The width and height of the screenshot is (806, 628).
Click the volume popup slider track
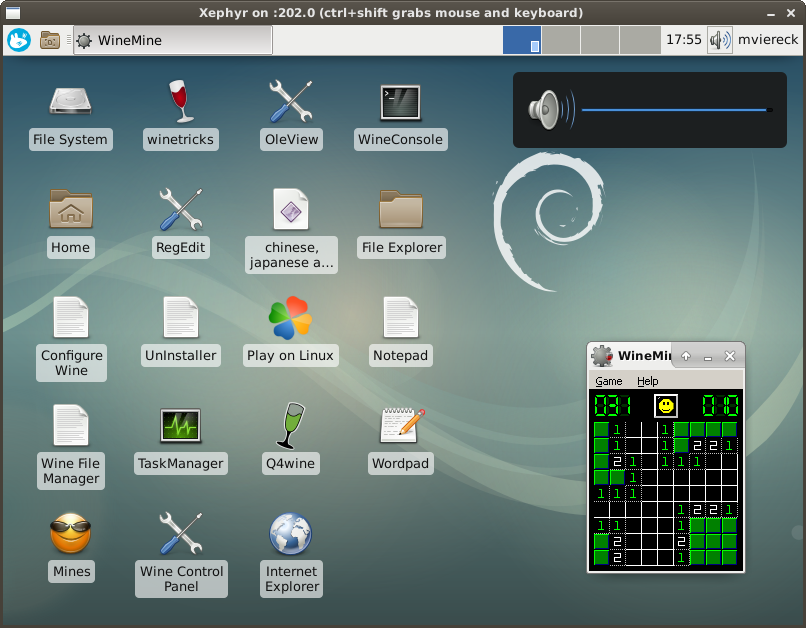point(677,110)
